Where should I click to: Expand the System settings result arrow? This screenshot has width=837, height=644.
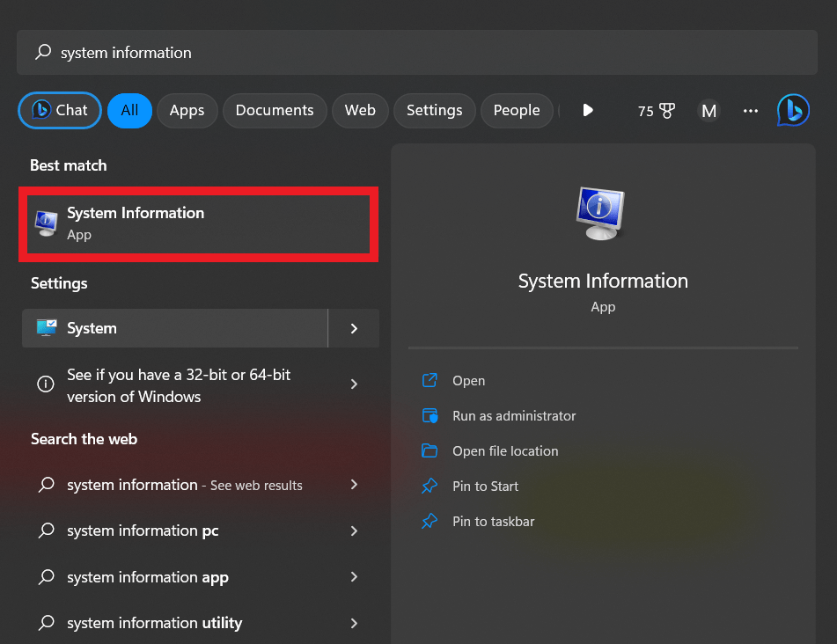click(354, 328)
